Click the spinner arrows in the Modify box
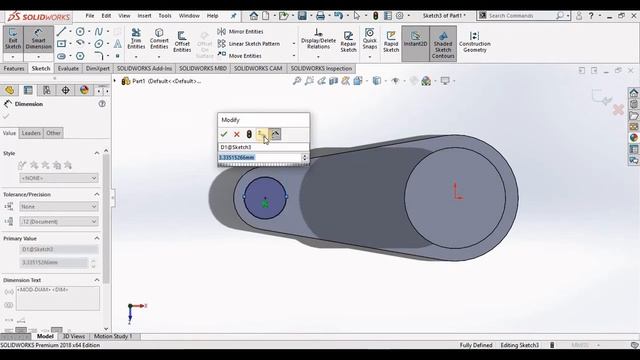Viewport: 640px width, 360px height. [x=304, y=158]
